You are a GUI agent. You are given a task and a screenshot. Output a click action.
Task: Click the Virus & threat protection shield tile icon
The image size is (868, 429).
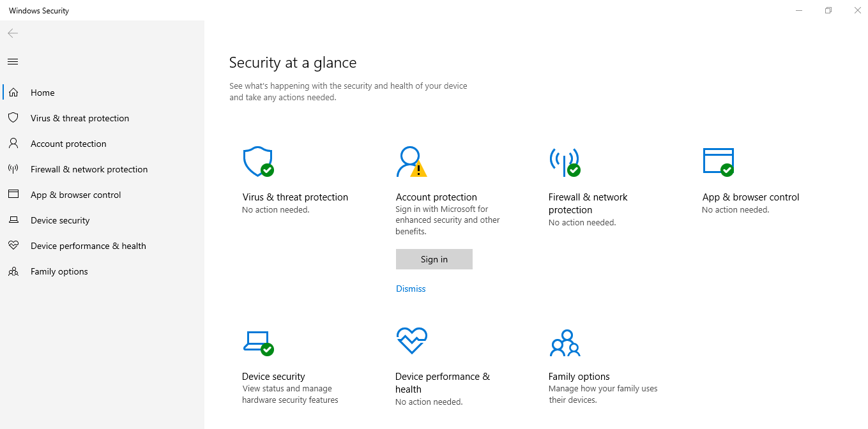[x=258, y=162]
